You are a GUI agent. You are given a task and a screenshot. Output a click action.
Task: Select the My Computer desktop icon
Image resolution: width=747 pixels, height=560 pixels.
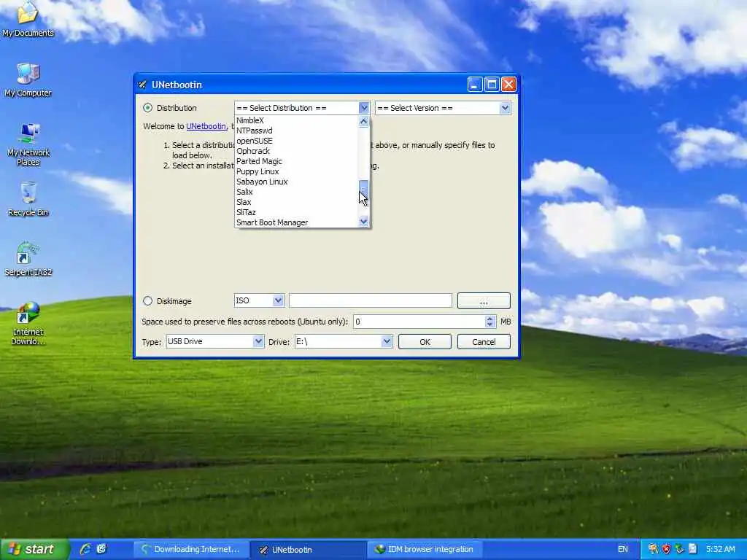(x=28, y=79)
